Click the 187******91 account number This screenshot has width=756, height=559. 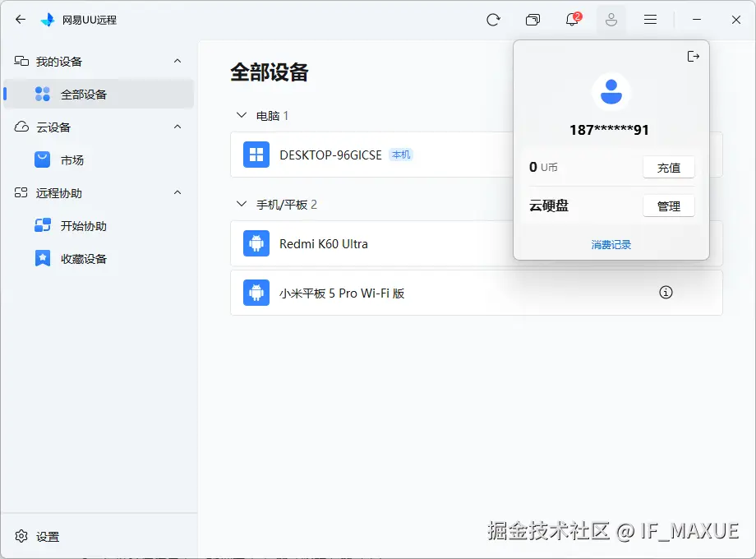[609, 130]
